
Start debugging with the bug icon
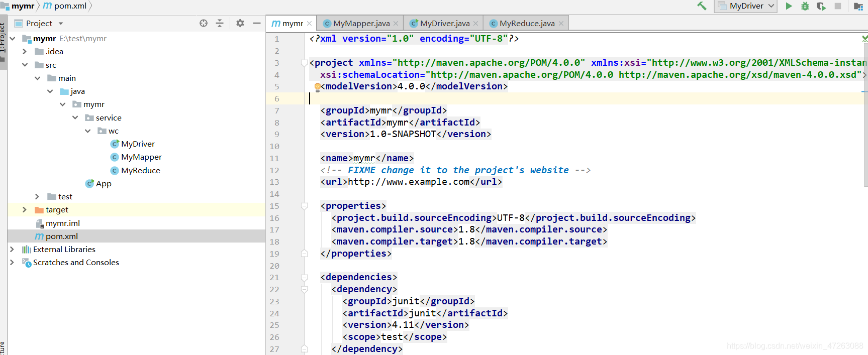805,6
